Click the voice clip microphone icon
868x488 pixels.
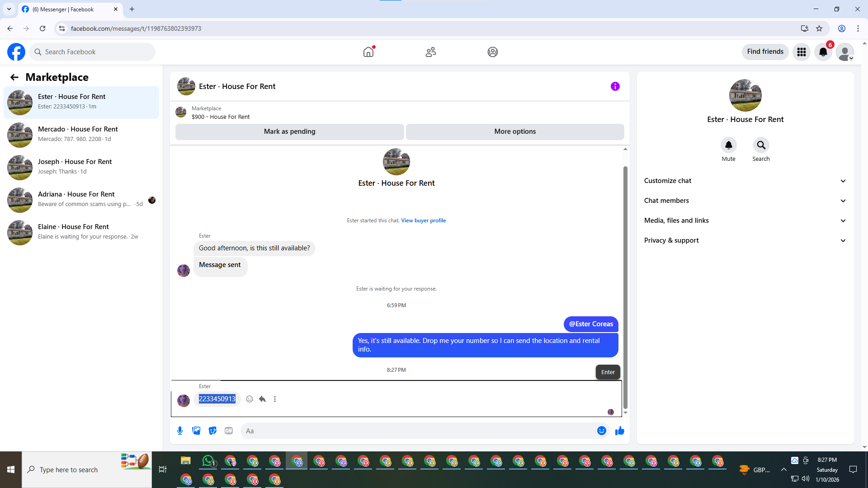pos(180,431)
